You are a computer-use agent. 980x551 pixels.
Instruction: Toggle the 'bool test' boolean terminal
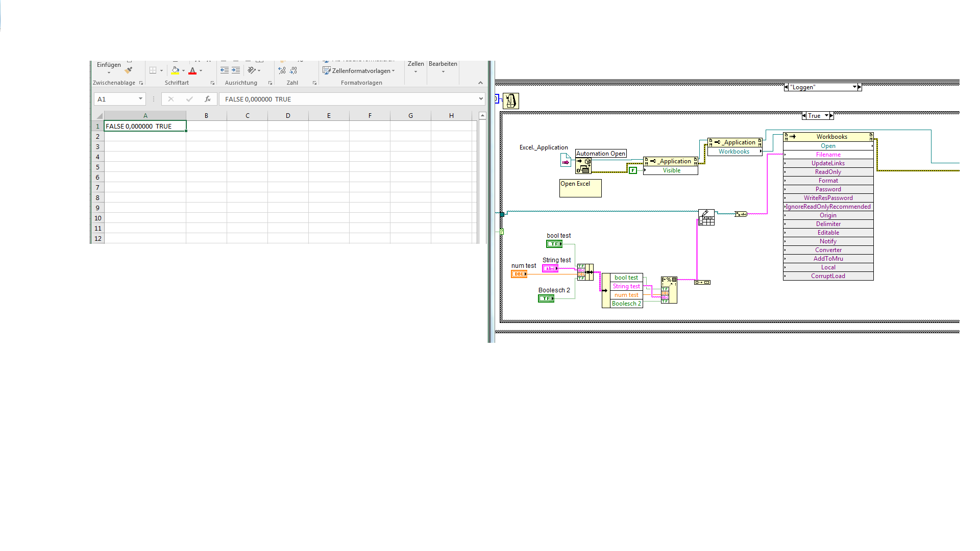(554, 244)
